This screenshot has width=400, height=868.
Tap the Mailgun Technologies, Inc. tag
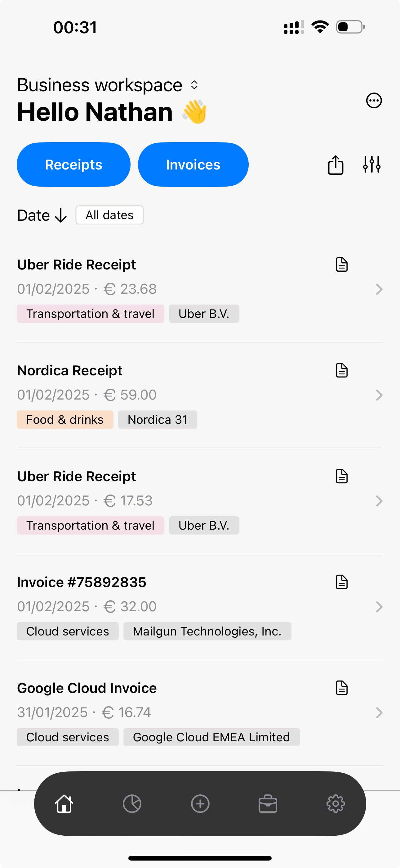(x=207, y=631)
